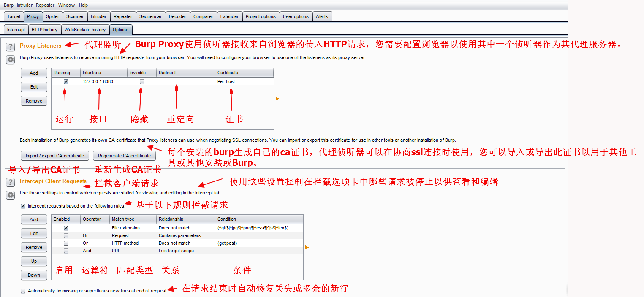Click the Condition column header

(x=259, y=219)
